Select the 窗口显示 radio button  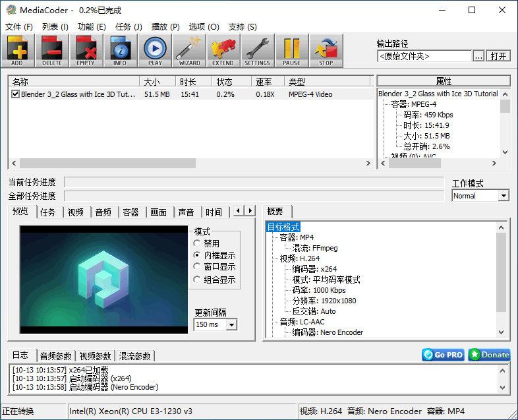pos(197,267)
